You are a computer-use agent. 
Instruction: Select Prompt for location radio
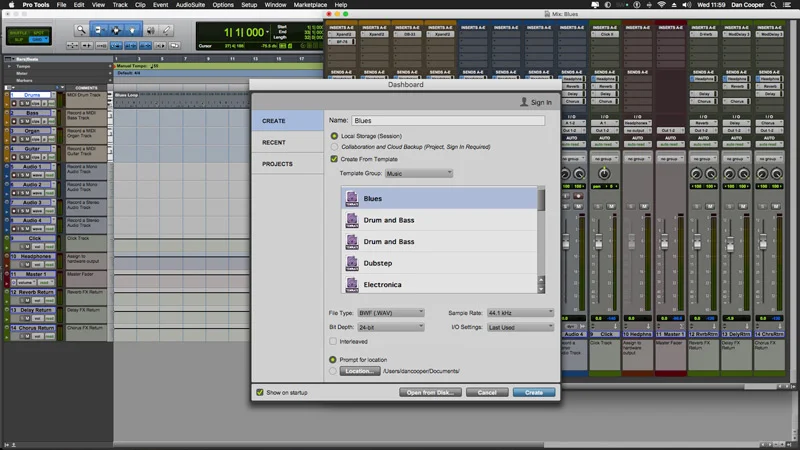coord(333,360)
